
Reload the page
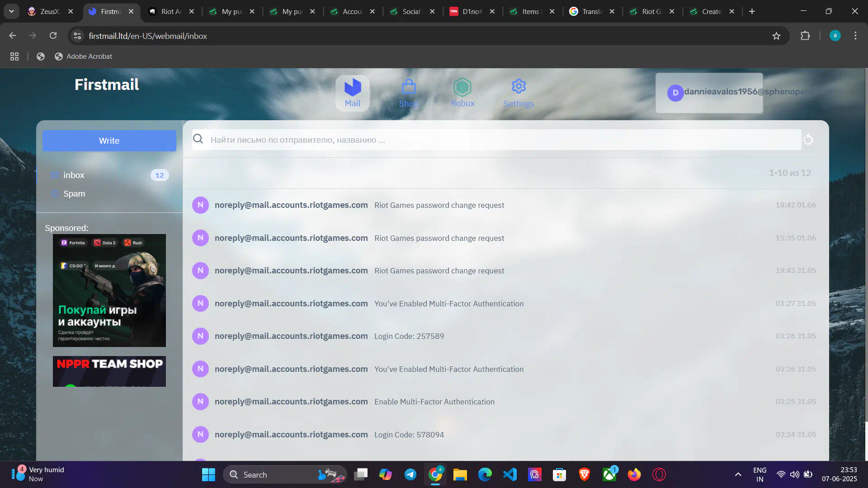[53, 36]
